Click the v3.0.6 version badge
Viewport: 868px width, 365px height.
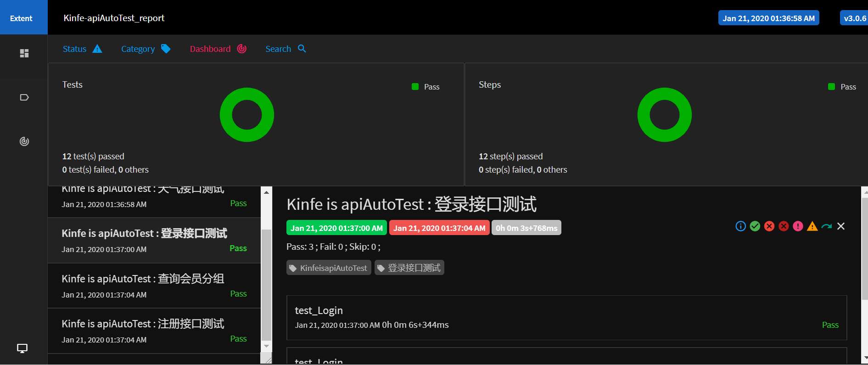tap(855, 18)
